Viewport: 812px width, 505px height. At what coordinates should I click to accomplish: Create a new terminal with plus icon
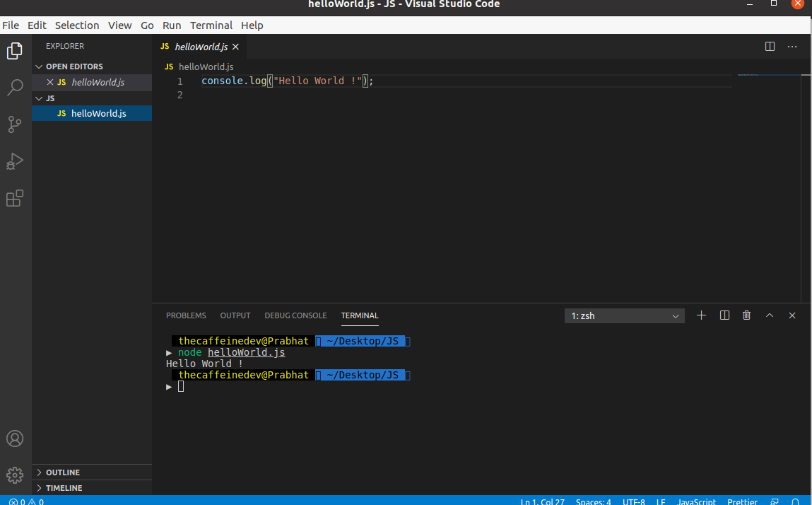701,315
